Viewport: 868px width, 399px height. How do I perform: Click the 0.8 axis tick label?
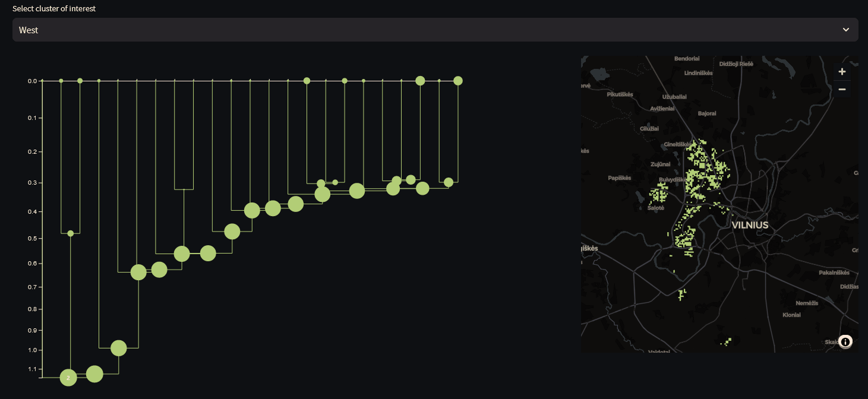coord(32,309)
